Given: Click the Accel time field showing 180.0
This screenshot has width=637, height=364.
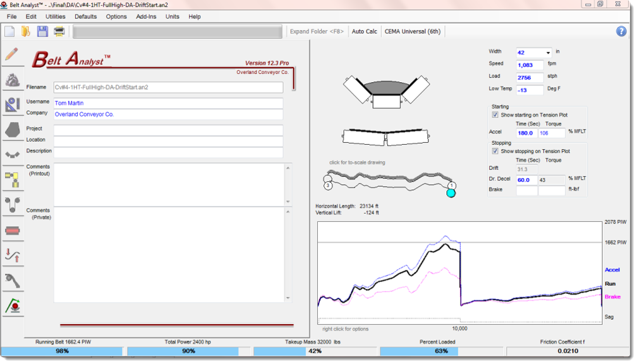Looking at the screenshot, I should coord(527,133).
